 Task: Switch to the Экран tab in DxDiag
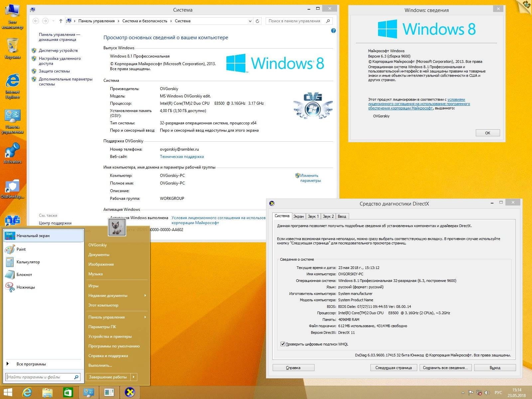coord(299,216)
